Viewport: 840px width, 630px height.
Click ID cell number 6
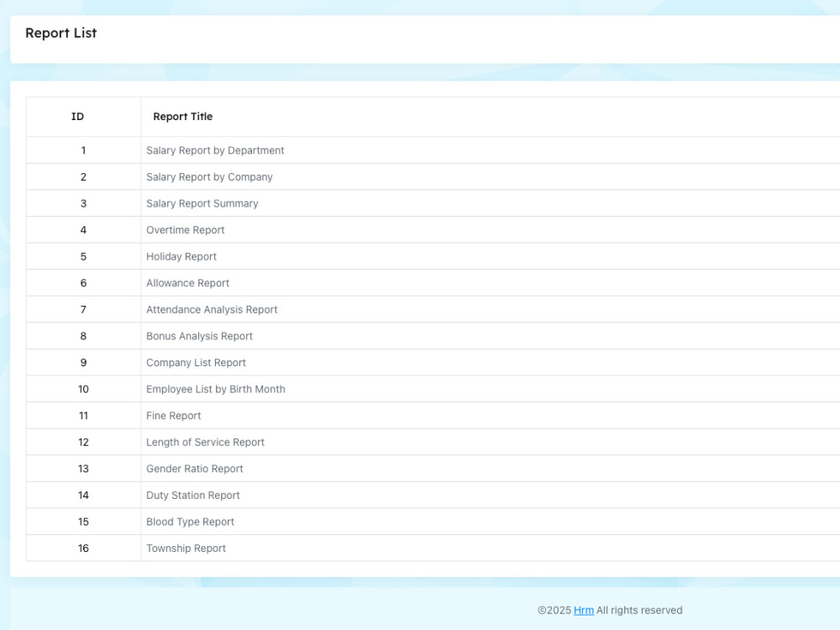(x=83, y=283)
